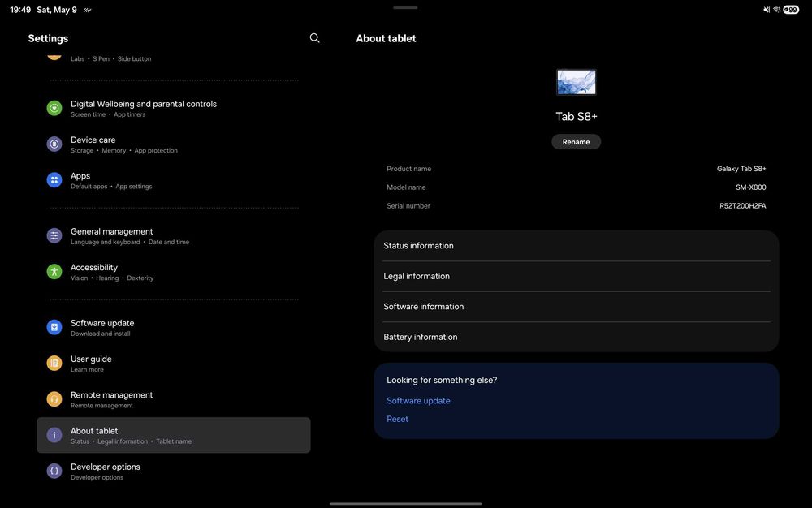Open Apps settings entry
This screenshot has width=812, height=508.
click(x=174, y=180)
